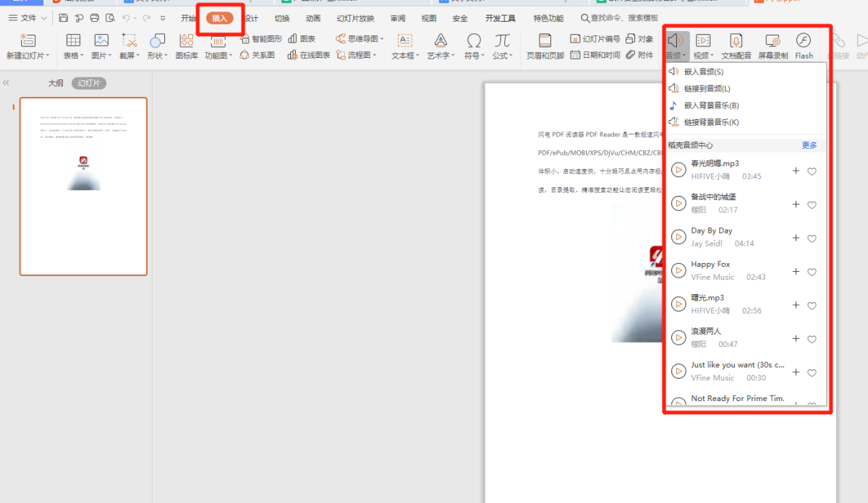Play the Day By Day track
This screenshot has width=868, height=503.
pos(678,236)
